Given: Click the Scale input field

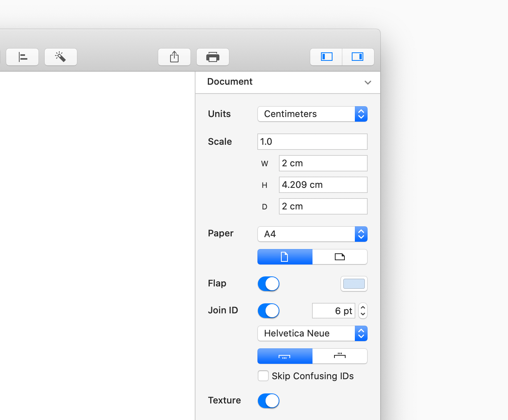Looking at the screenshot, I should tap(312, 142).
